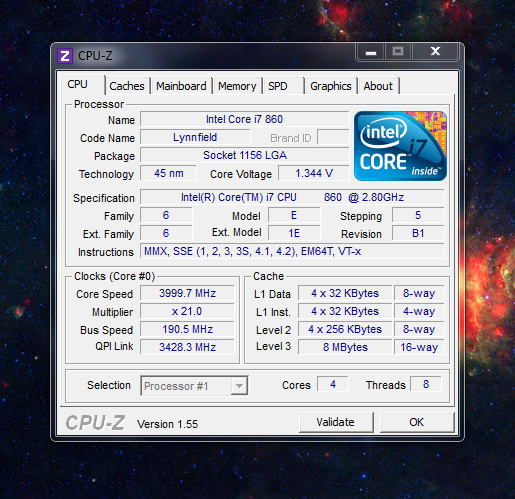Minimize the CPU-Z window
The image size is (515, 499).
pyautogui.click(x=371, y=52)
